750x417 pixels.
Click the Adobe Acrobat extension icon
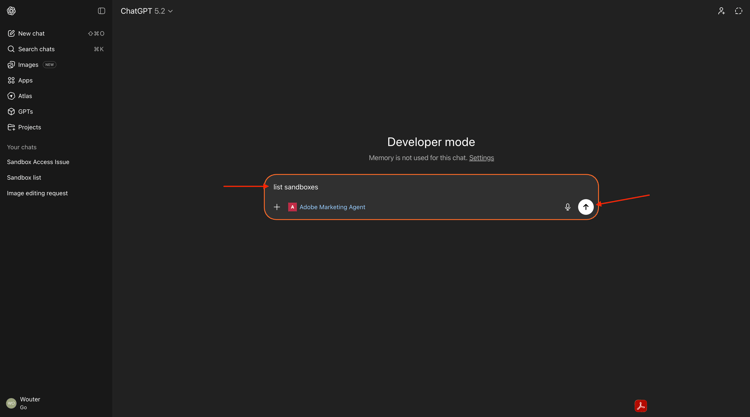tap(640, 406)
